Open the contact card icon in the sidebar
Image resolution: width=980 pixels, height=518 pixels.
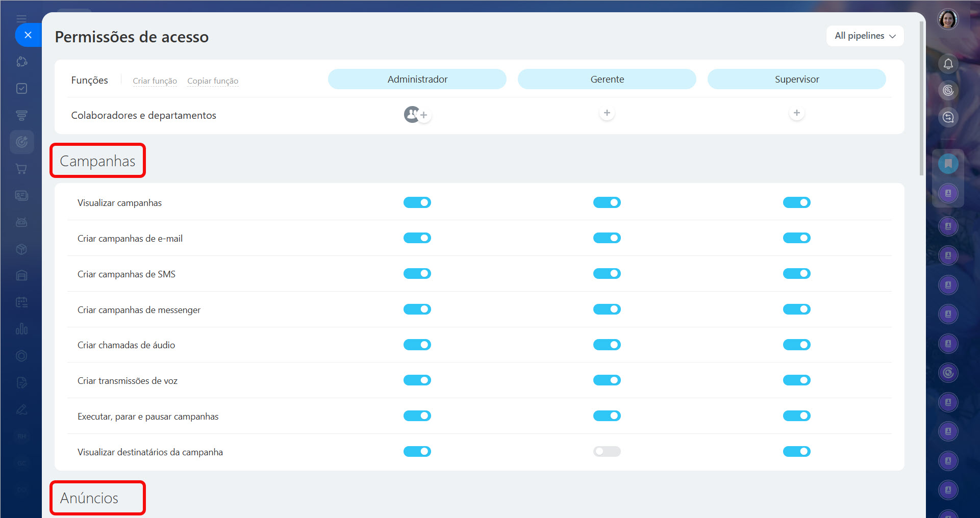click(21, 195)
